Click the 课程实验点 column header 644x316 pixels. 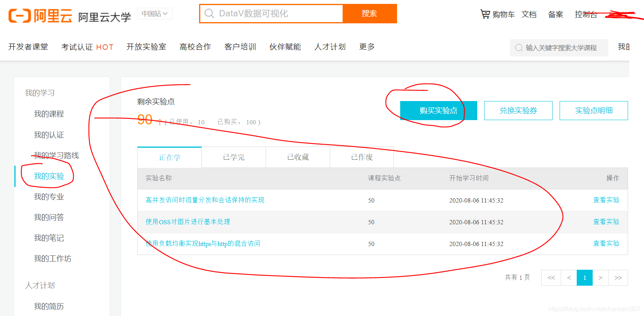click(384, 178)
